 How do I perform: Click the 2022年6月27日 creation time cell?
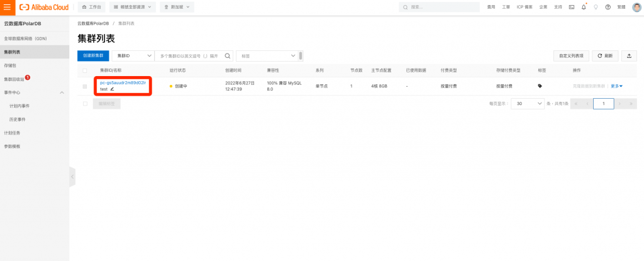[240, 86]
